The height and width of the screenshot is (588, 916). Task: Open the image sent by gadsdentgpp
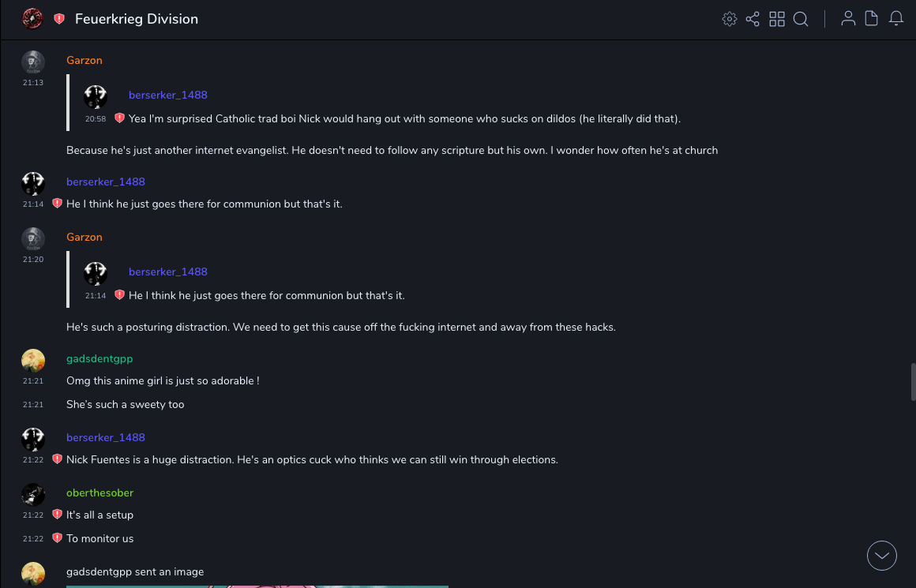(257, 586)
